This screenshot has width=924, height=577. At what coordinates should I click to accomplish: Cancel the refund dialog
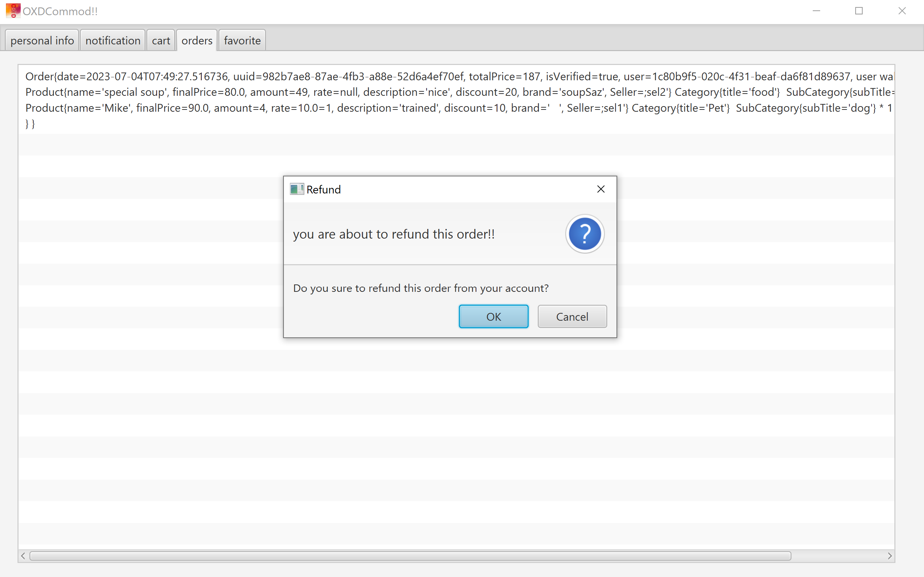[572, 316]
